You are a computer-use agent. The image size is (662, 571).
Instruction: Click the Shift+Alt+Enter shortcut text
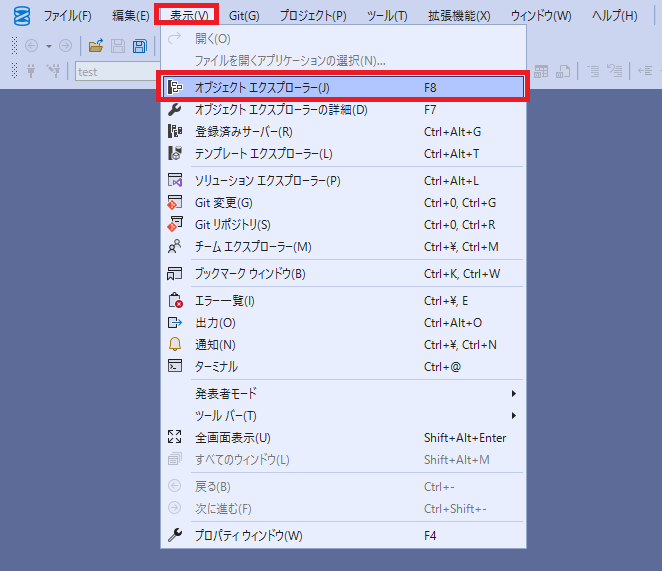click(x=465, y=438)
